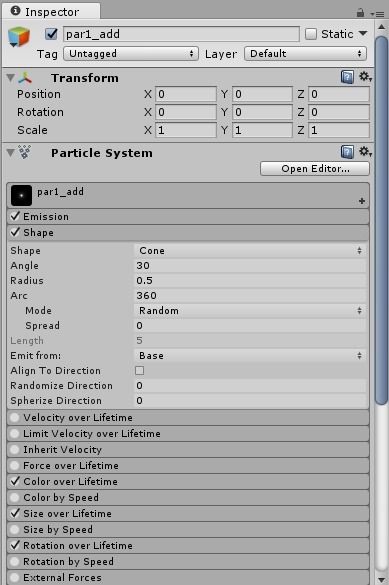The image size is (389, 585).
Task: Collapse the Transform component
Action: [10, 78]
